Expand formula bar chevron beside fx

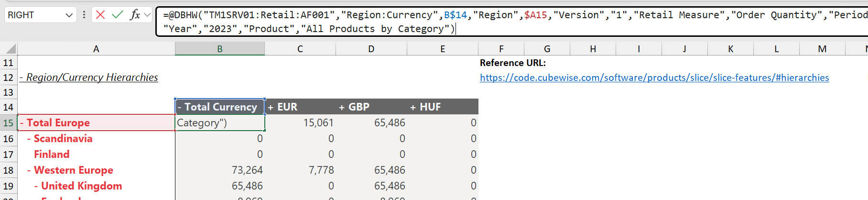coord(147,15)
